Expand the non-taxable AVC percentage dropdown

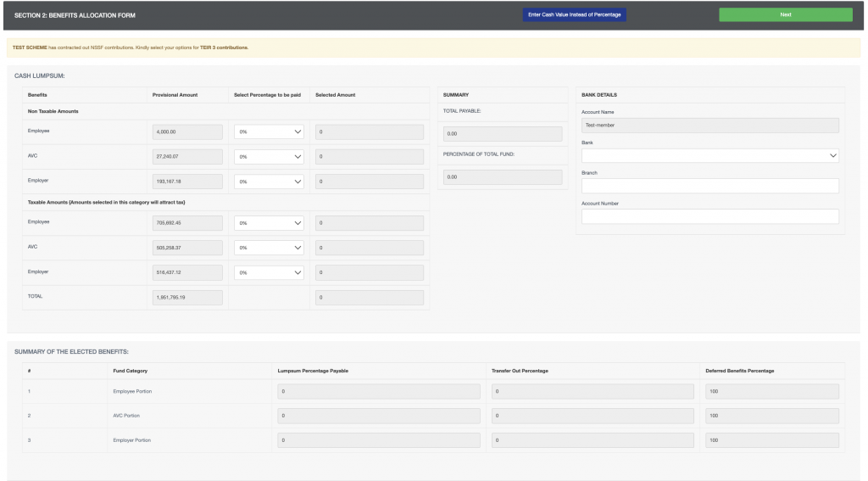(269, 157)
